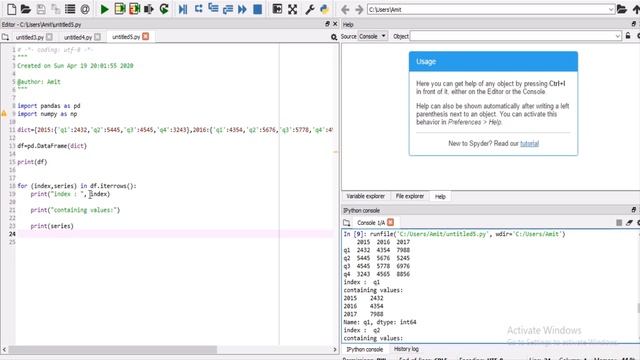Toggle fullscreen mode icon
This screenshot has height=360, width=640.
(292, 9)
